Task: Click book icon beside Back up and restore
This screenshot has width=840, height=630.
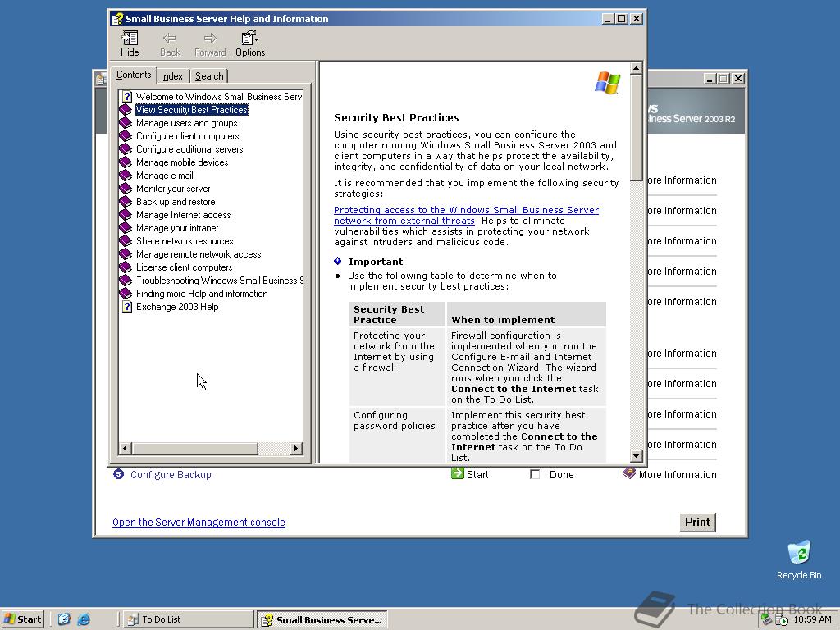Action: 126,202
